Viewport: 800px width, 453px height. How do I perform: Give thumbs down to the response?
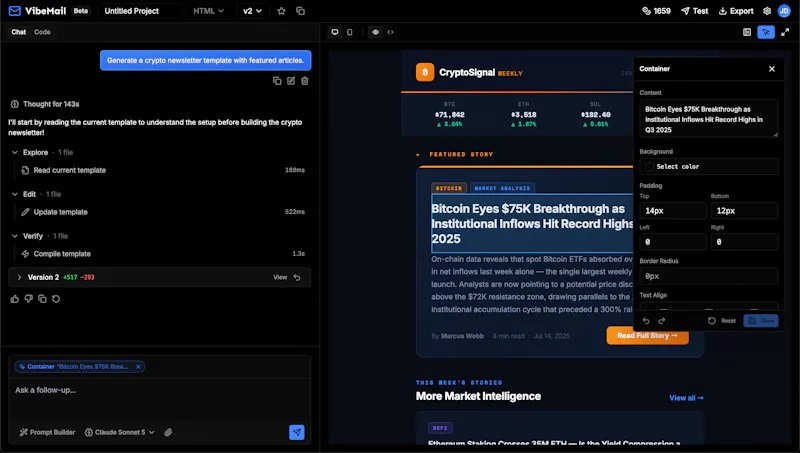tap(29, 299)
